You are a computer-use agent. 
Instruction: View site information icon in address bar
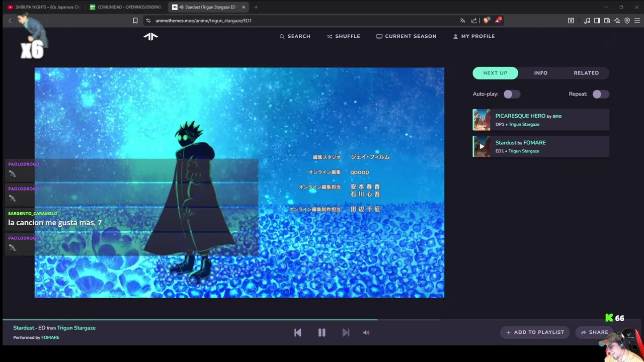148,21
